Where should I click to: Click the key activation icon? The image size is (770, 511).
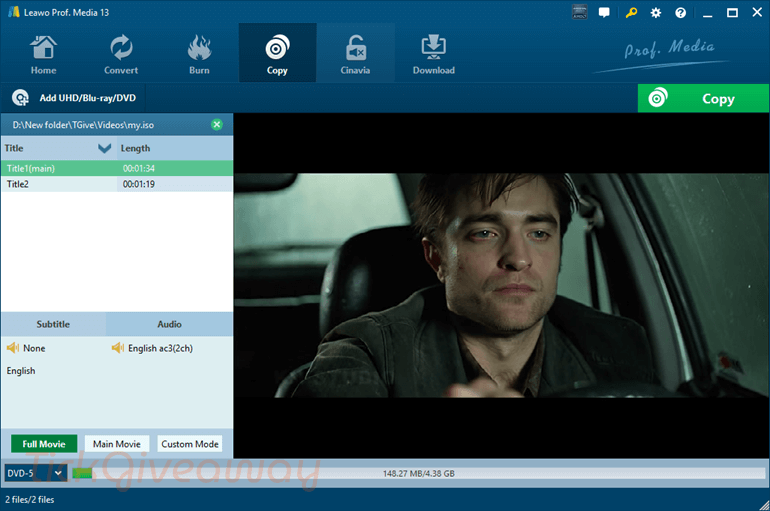(631, 12)
